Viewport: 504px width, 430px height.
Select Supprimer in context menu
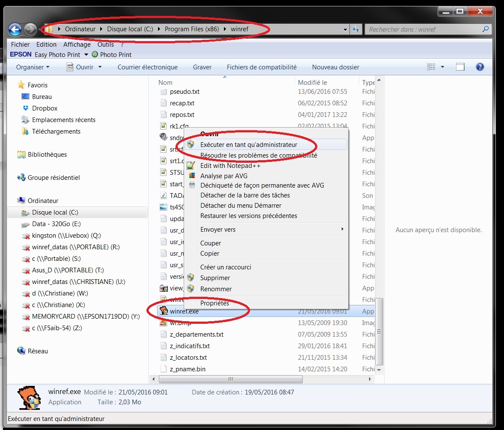tap(266, 278)
